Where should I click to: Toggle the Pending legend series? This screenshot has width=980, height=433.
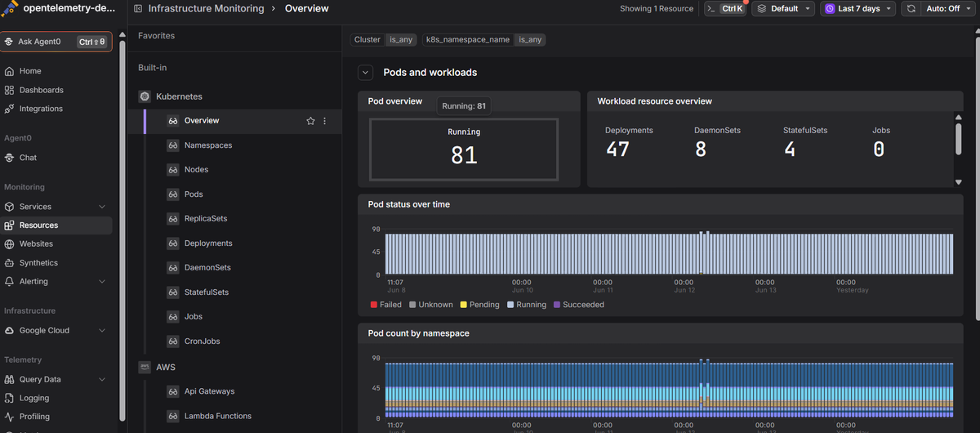479,305
